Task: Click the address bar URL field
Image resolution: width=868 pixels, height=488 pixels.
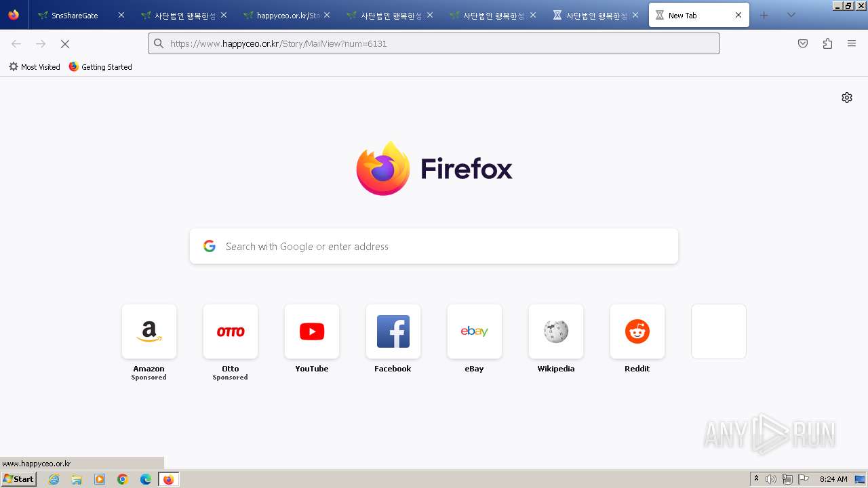Action: coord(434,43)
